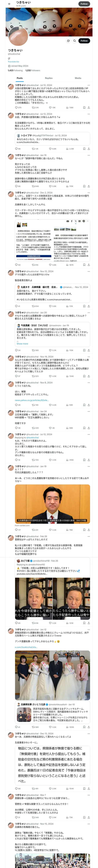Screen dimensions: 98x868
Task: Share the post with 7.6M views
Action: (89, 107)
